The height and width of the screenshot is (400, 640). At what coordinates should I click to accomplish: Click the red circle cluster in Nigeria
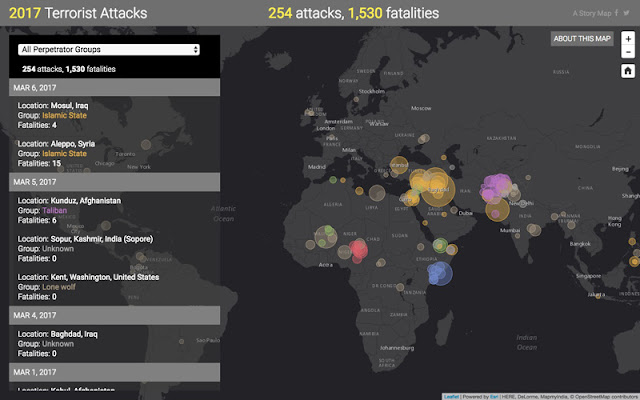(x=359, y=250)
